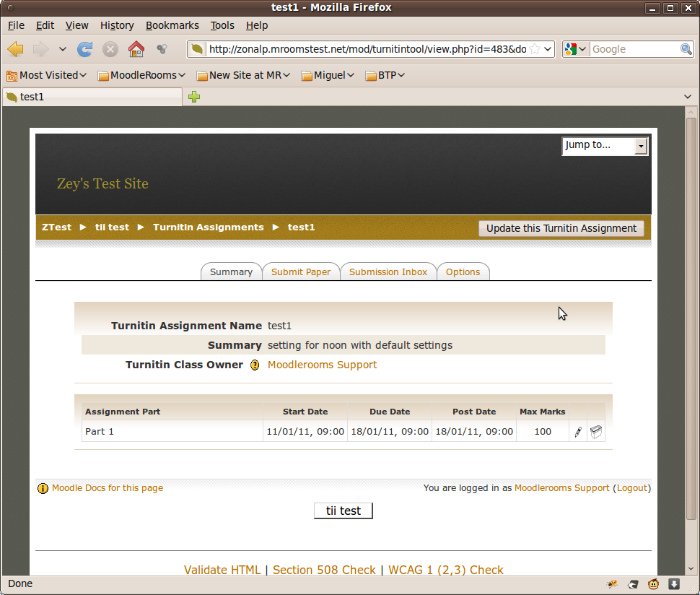Open Turnitin Assignments breadcrumb link
700x595 pixels.
point(209,227)
